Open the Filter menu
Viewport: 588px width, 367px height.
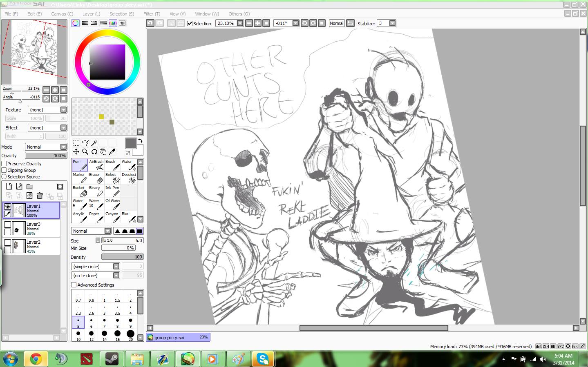pos(152,14)
